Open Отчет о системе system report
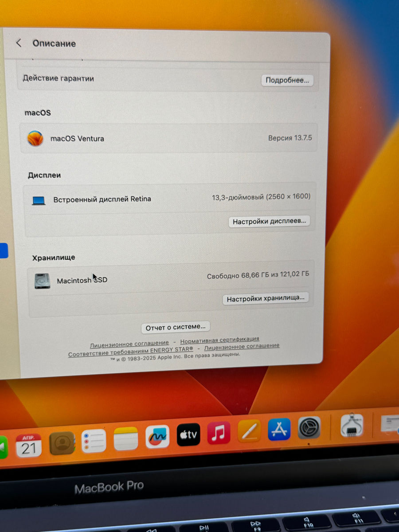The width and height of the screenshot is (399, 532). [x=176, y=327]
